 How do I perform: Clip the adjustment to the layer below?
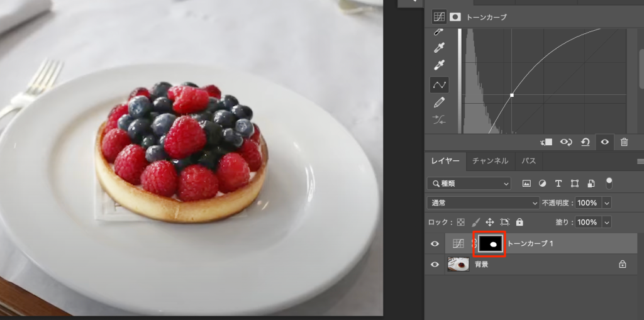coord(547,142)
